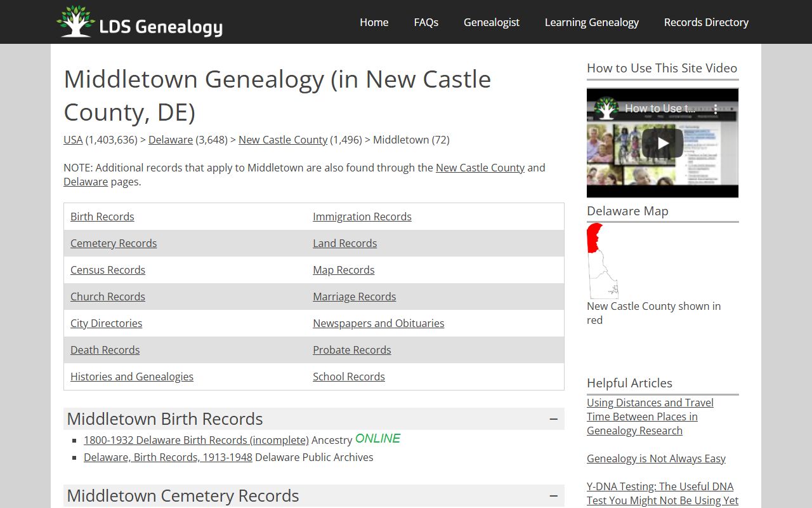
Task: Click the green ONLINE label
Action: [377, 439]
